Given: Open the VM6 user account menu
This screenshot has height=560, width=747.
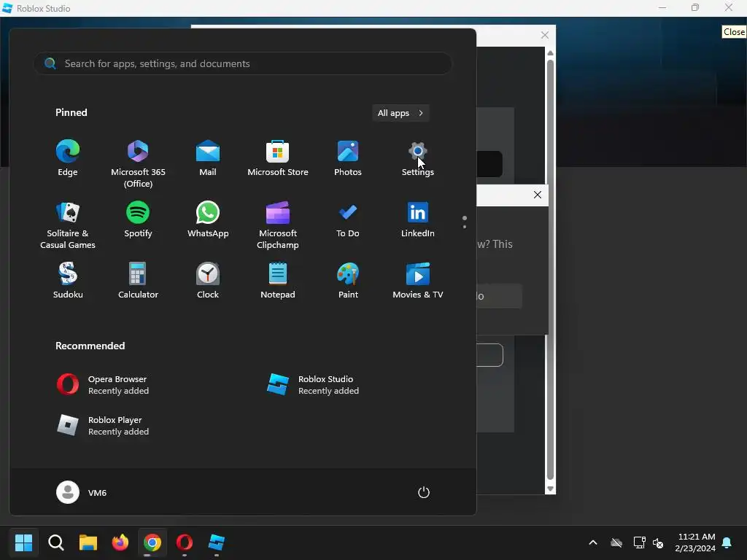Looking at the screenshot, I should point(82,492).
